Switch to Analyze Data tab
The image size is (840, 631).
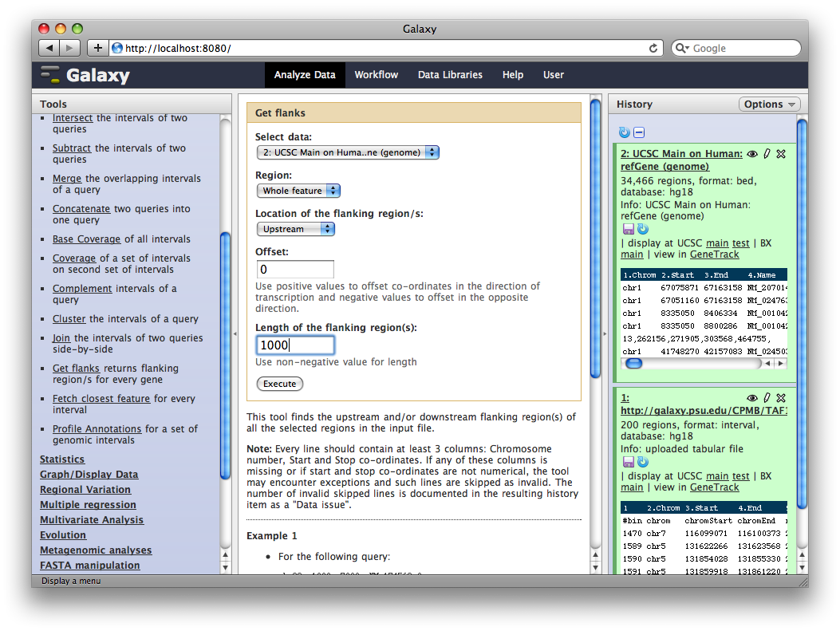click(x=305, y=75)
